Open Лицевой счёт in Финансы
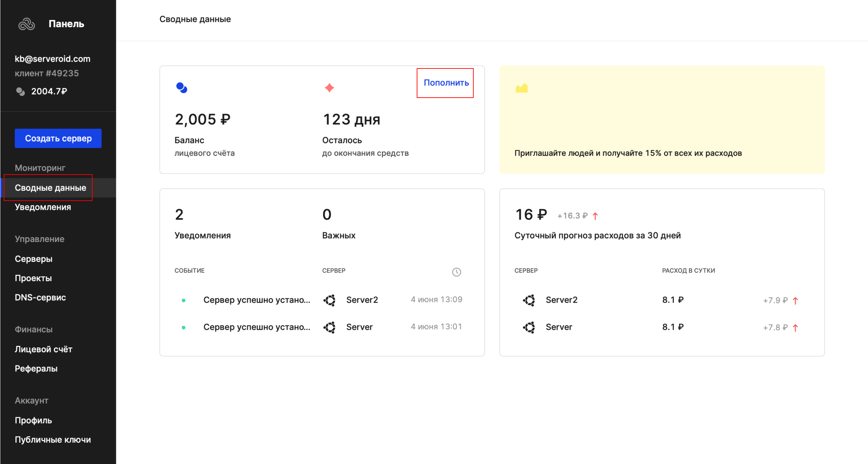868x464 pixels. (43, 349)
